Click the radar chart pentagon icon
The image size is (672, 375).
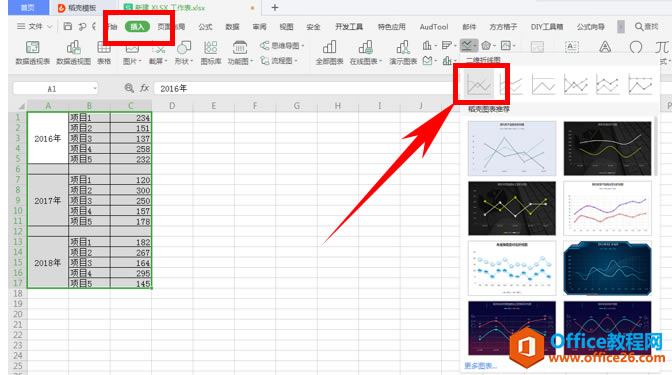[x=486, y=45]
